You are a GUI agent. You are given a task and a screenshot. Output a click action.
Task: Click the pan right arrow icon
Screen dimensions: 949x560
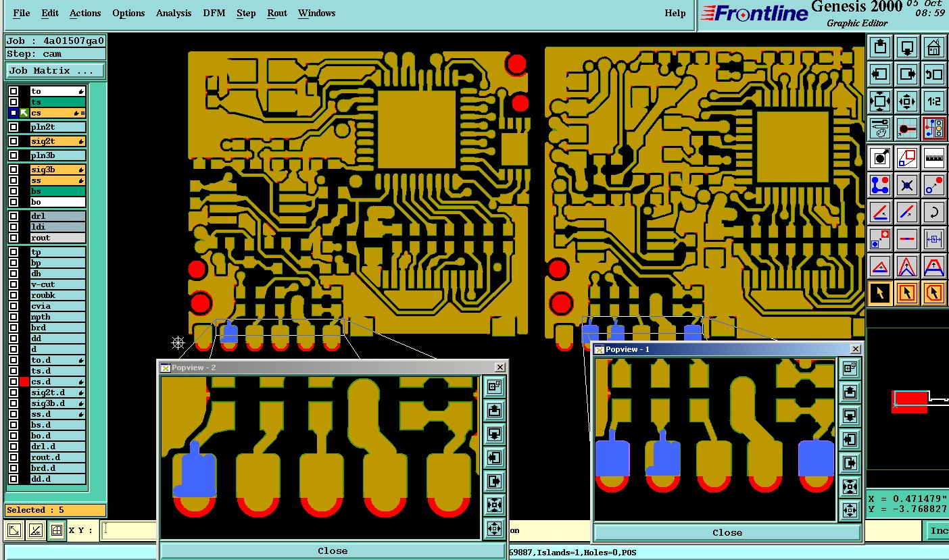click(907, 74)
